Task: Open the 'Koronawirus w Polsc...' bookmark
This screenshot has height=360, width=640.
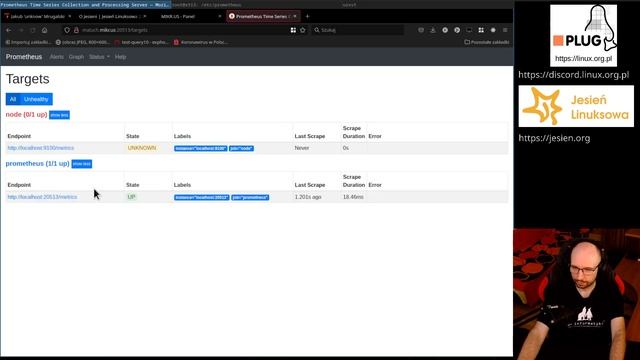Action: pyautogui.click(x=200, y=42)
